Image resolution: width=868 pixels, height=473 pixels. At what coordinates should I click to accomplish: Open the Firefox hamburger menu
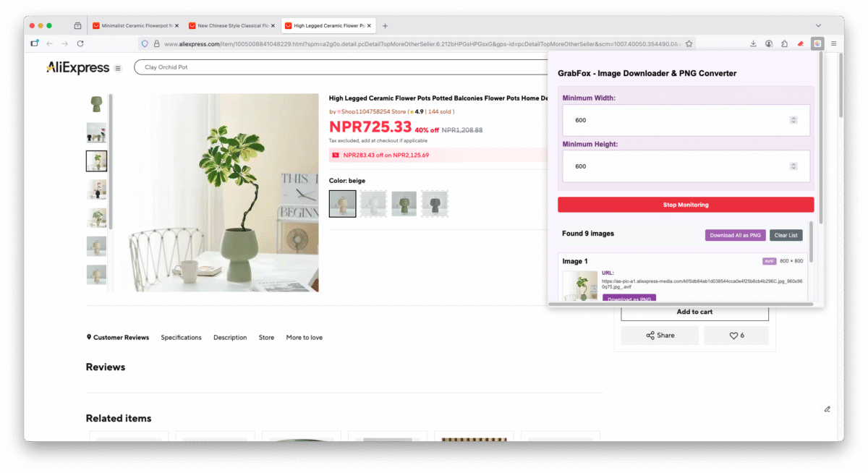pyautogui.click(x=833, y=43)
